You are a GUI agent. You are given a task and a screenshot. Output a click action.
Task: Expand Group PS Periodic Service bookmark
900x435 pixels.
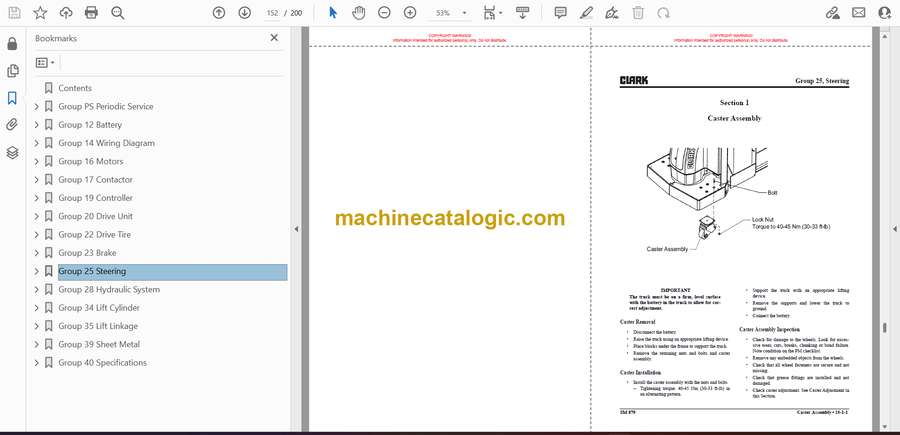pos(37,106)
